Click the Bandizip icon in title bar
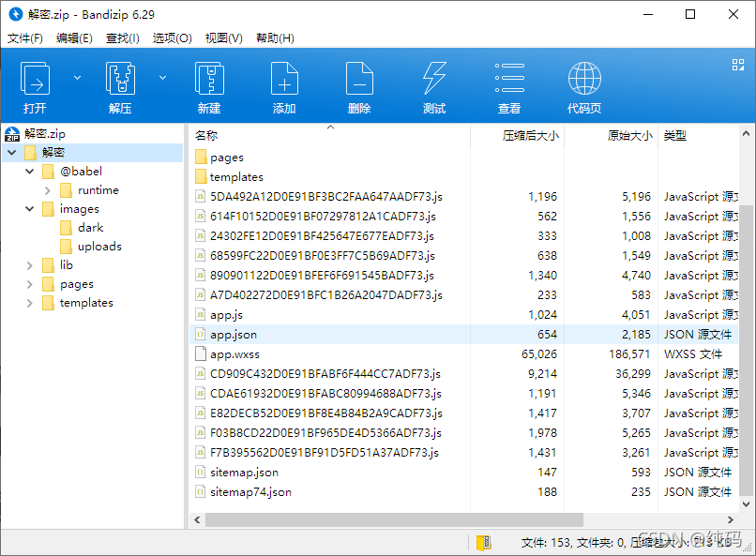The height and width of the screenshot is (556, 756). (x=16, y=14)
